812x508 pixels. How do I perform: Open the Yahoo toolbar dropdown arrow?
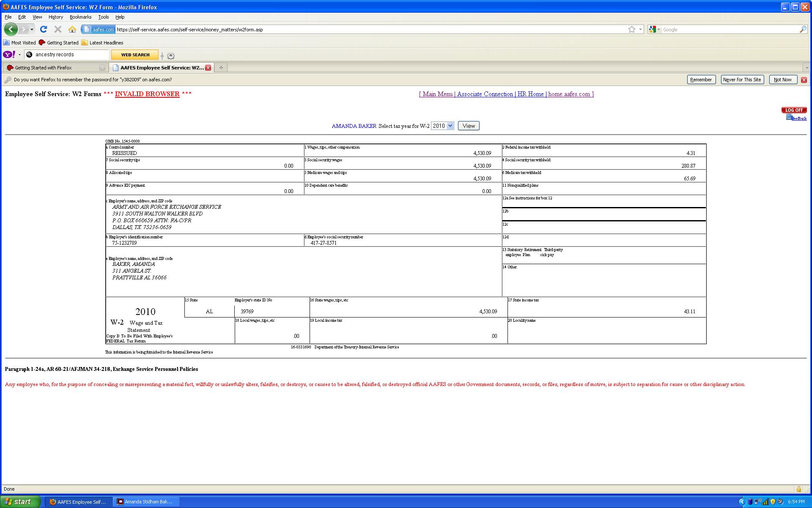(19, 55)
